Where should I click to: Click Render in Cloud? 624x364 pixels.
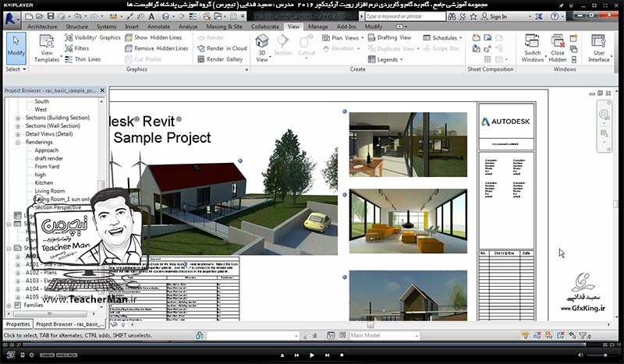222,48
